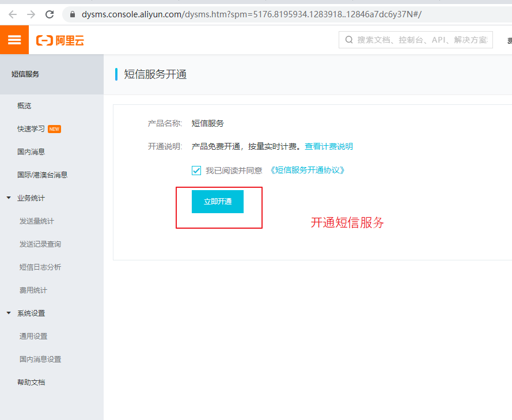Open 概览 in the sidebar
The image size is (512, 420).
tap(24, 105)
